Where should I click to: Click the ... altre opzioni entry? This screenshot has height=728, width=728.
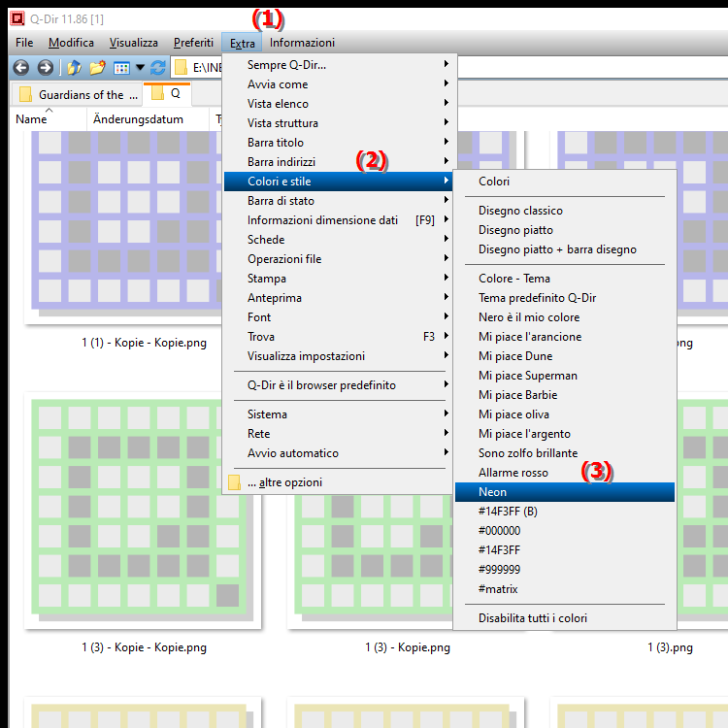click(x=339, y=482)
